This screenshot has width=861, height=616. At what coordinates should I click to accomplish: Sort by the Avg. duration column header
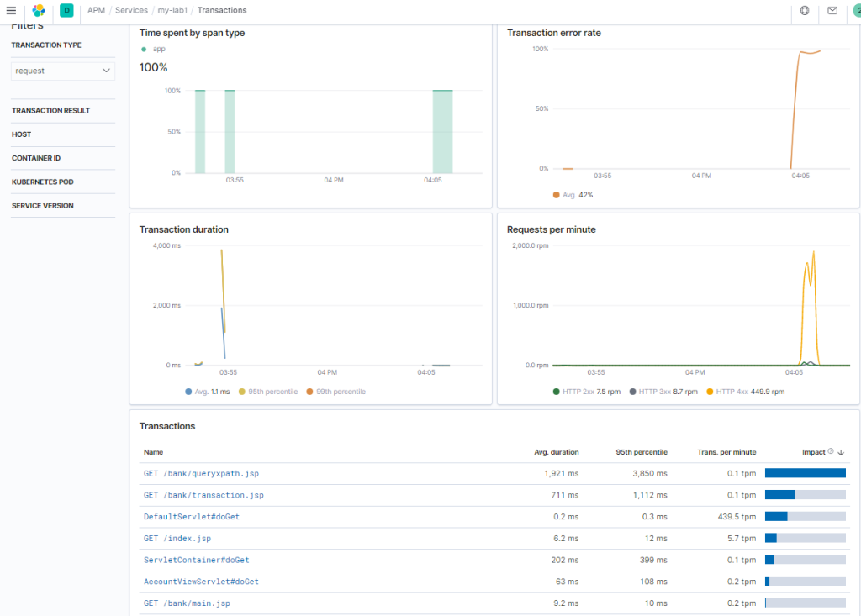(x=557, y=452)
